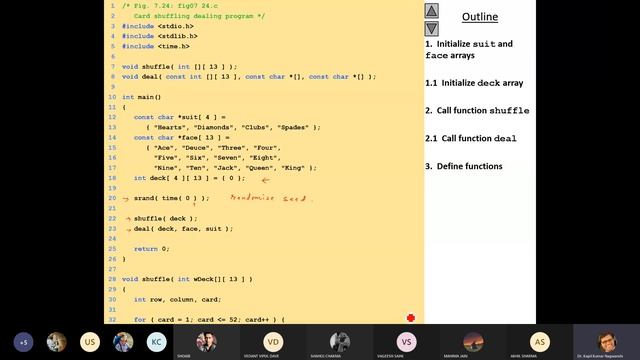The width and height of the screenshot is (640, 360).
Task: Click the 'for ( card = 1; ...' loop line
Action: [x=209, y=320]
